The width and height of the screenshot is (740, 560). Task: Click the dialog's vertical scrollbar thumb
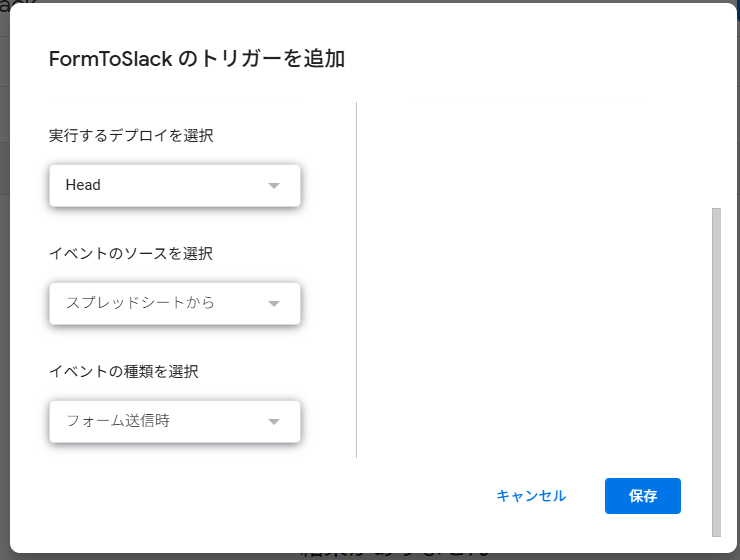tap(716, 372)
